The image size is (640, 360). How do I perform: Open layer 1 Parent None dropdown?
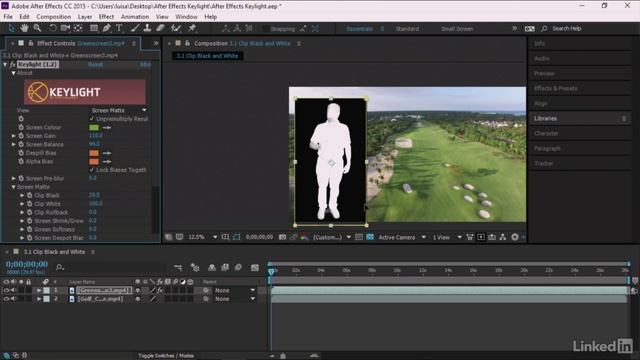[x=235, y=290]
